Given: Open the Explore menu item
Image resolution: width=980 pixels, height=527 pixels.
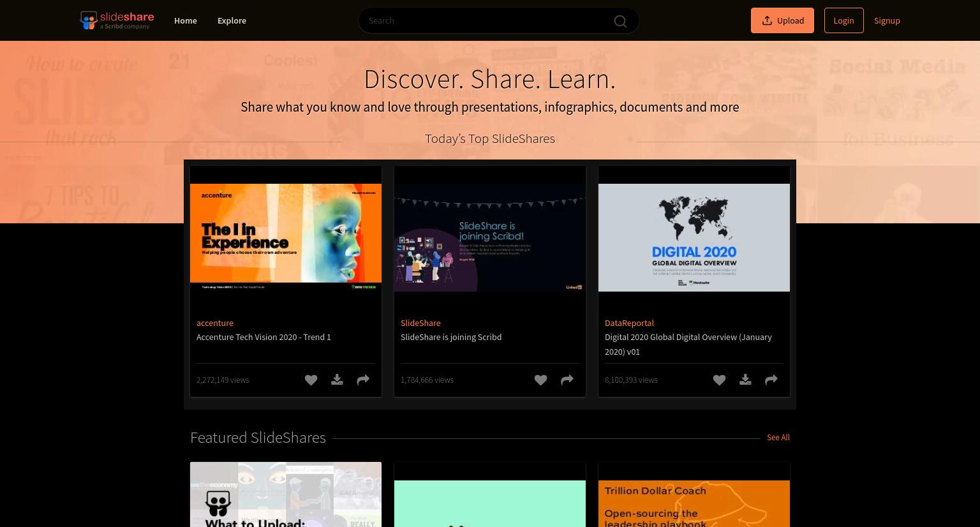Looking at the screenshot, I should 232,20.
